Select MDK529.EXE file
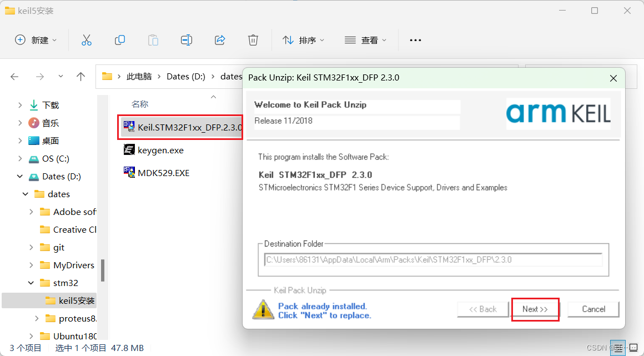This screenshot has width=644, height=356. click(163, 173)
